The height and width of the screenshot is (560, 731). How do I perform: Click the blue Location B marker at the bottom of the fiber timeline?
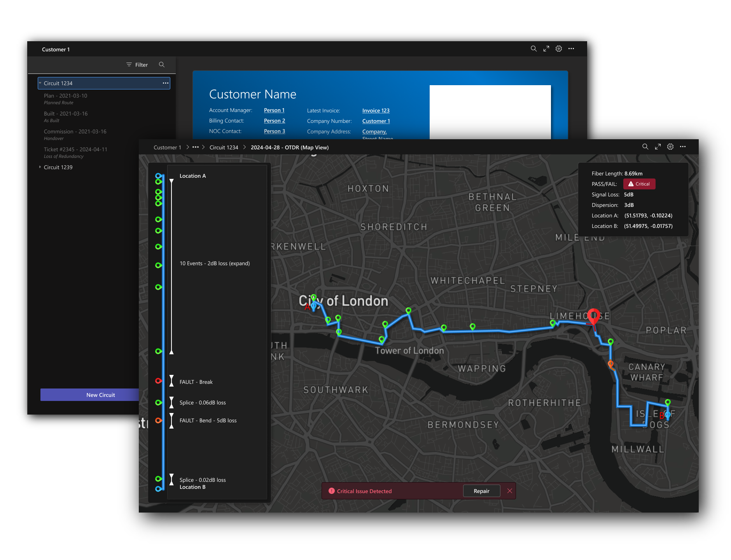click(x=158, y=489)
